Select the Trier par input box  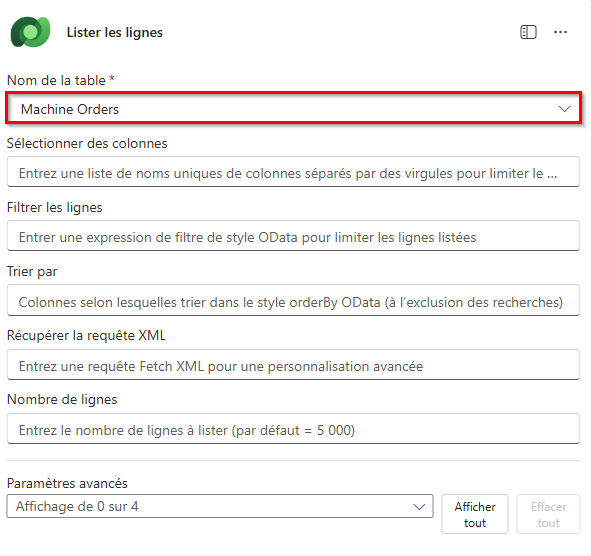pyautogui.click(x=293, y=300)
